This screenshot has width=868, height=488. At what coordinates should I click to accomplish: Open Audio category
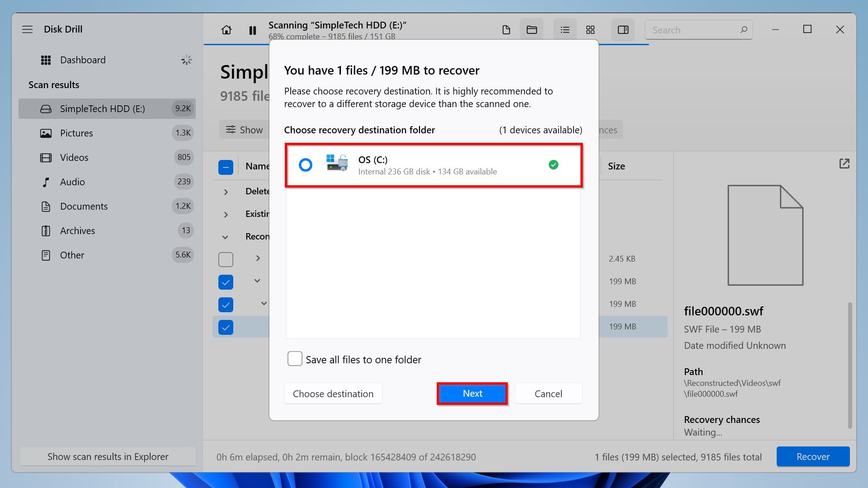click(107, 182)
